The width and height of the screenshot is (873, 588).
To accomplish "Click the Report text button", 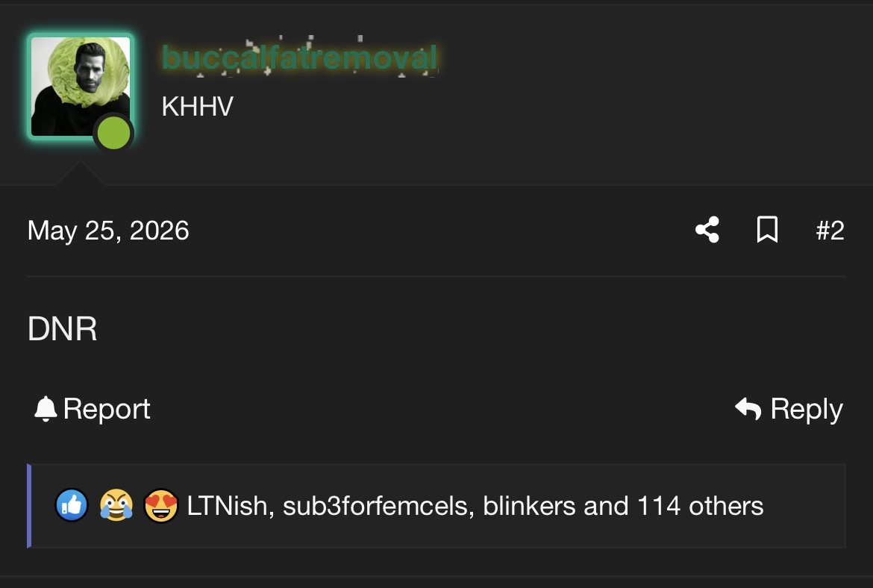I will 107,409.
